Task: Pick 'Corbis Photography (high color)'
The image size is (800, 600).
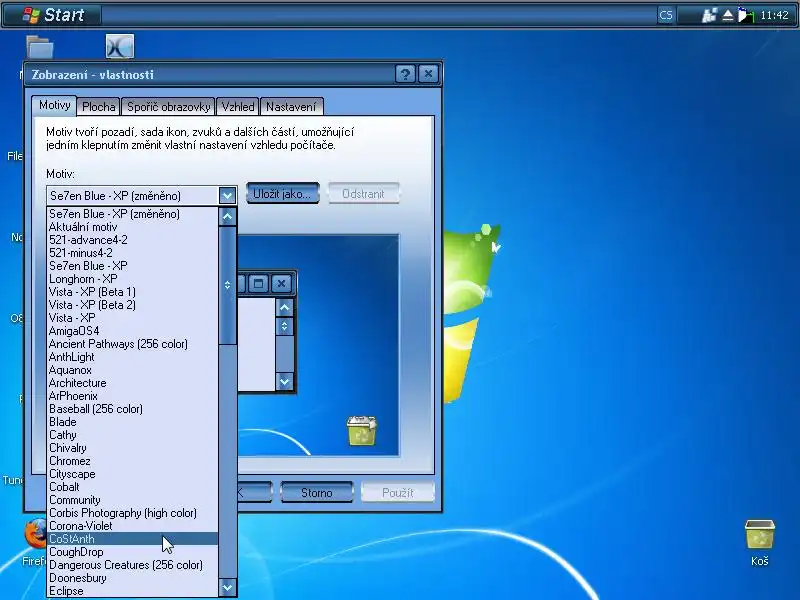Action: click(133, 513)
